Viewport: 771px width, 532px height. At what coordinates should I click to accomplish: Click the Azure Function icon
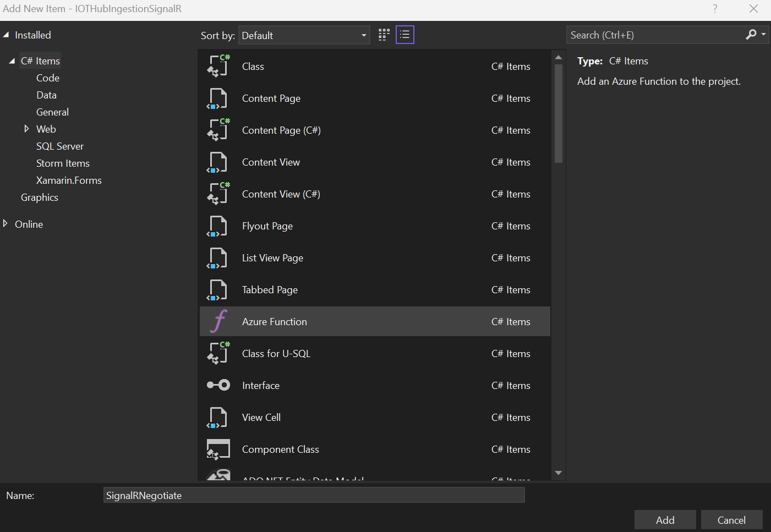(x=219, y=321)
